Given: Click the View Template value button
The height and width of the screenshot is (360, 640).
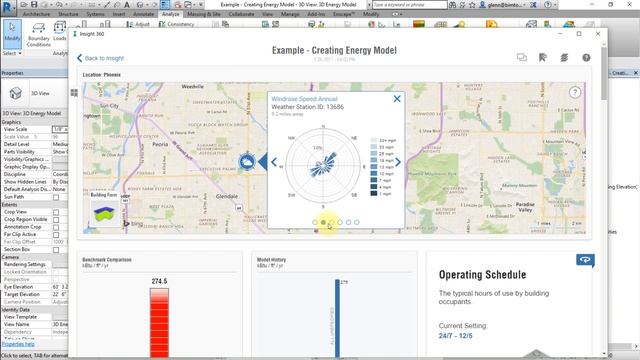Looking at the screenshot, I should pos(60,317).
